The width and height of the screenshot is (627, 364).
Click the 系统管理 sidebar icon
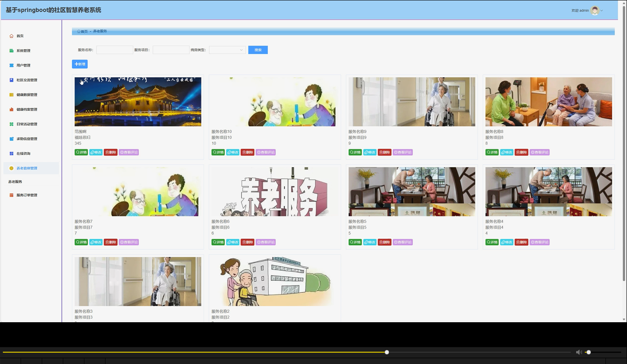click(12, 51)
